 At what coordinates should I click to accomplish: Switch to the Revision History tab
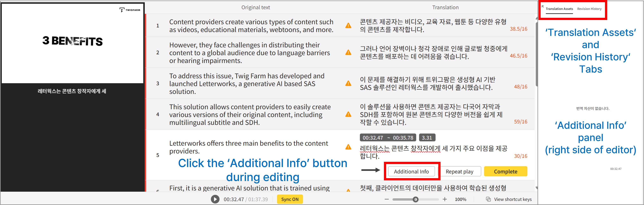coord(589,9)
